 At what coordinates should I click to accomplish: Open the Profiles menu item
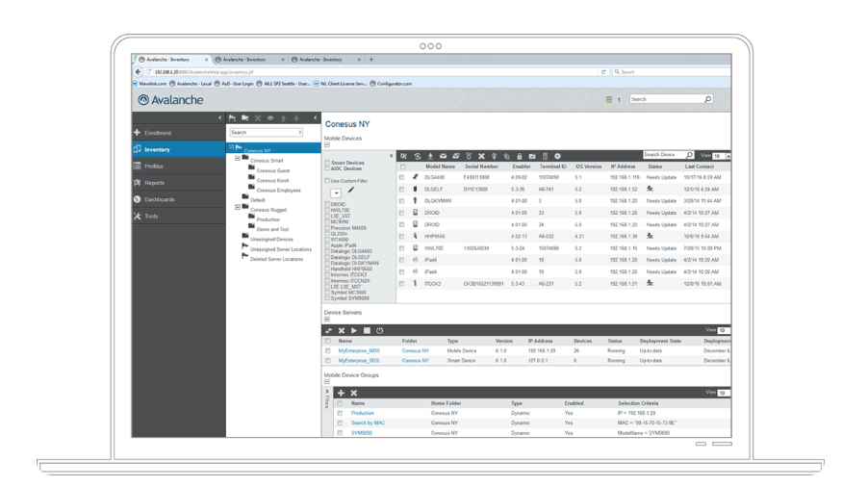pyautogui.click(x=179, y=166)
